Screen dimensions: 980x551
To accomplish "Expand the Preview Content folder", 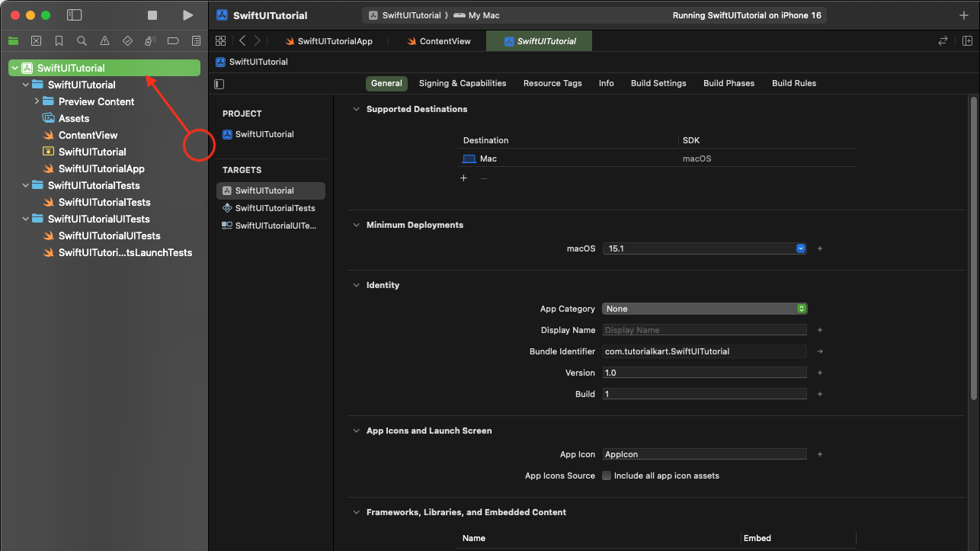I will pyautogui.click(x=37, y=101).
